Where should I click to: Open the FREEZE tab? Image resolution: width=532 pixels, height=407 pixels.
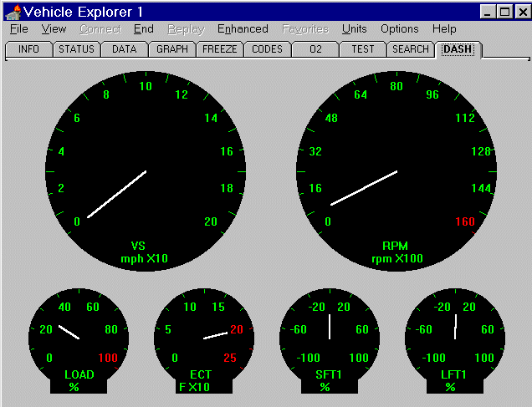pos(220,49)
